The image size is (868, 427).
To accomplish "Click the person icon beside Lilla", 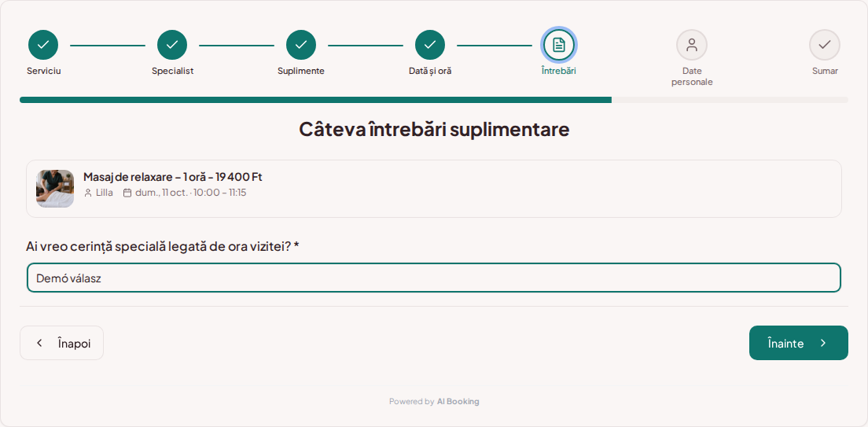I will pos(88,193).
